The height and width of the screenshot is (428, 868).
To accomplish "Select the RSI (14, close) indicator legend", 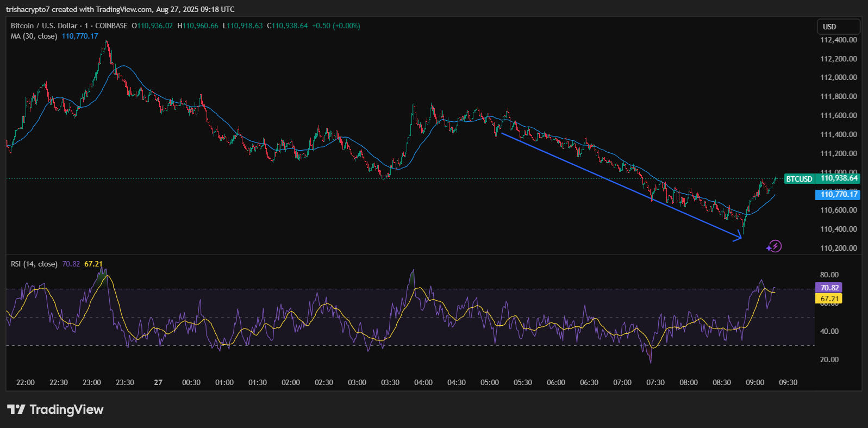I will click(x=34, y=264).
